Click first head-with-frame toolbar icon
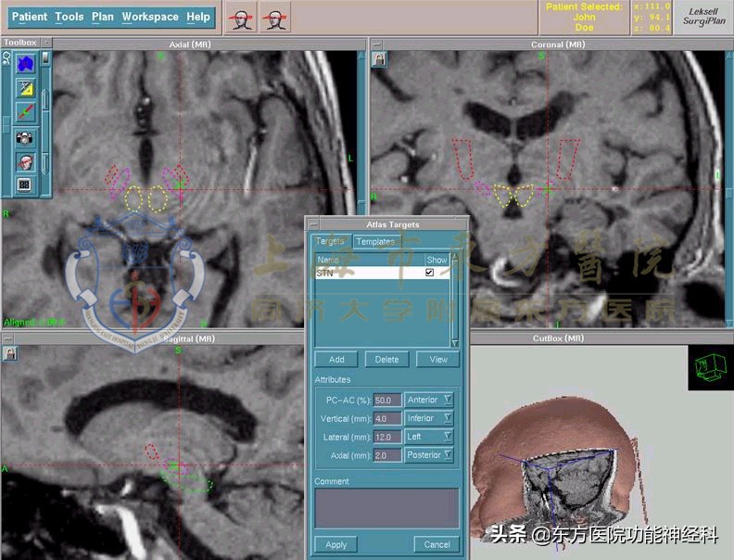This screenshot has height=560, width=734. click(x=241, y=18)
